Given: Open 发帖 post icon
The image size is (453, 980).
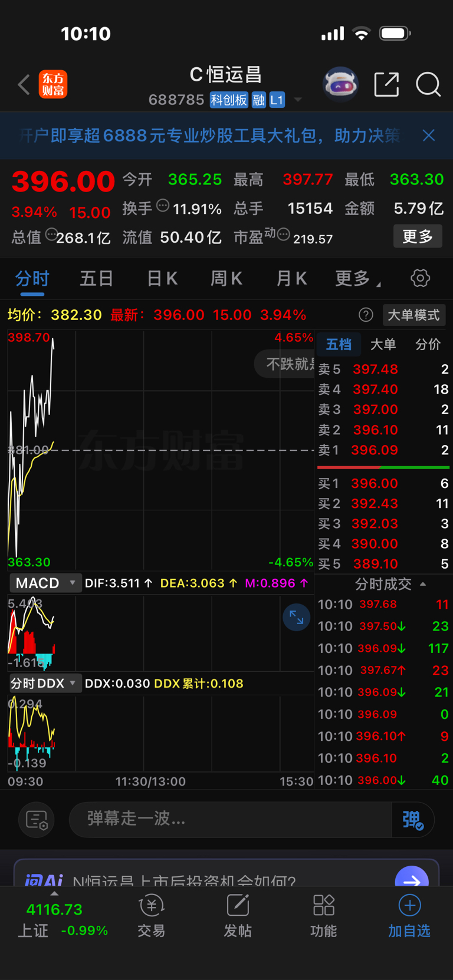Looking at the screenshot, I should click(x=238, y=916).
